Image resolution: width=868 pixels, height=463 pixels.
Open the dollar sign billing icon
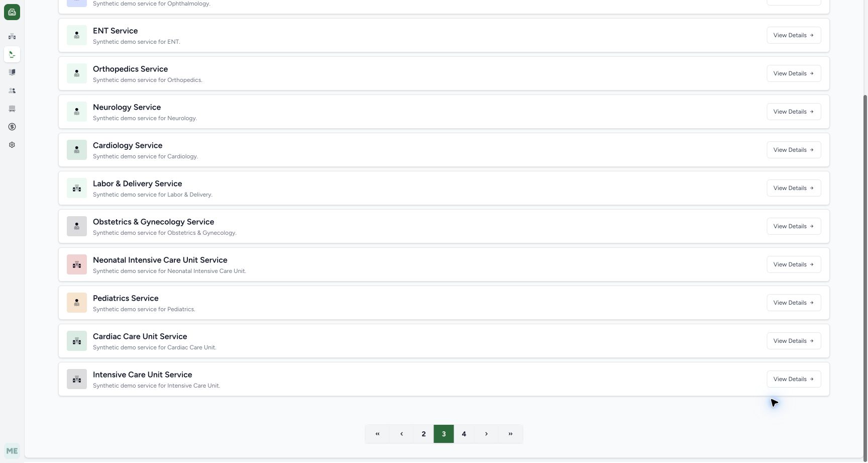point(12,127)
